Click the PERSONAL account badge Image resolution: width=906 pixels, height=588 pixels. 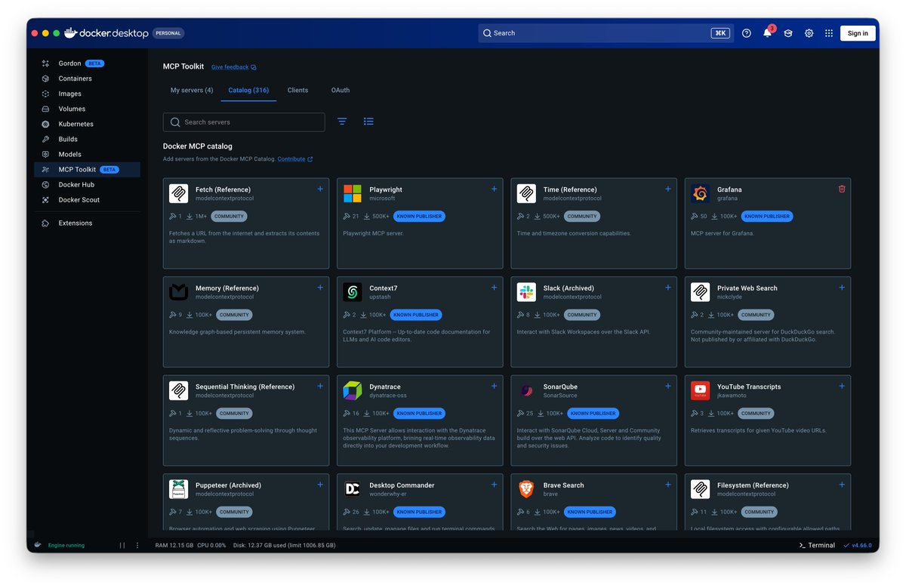[x=168, y=33]
